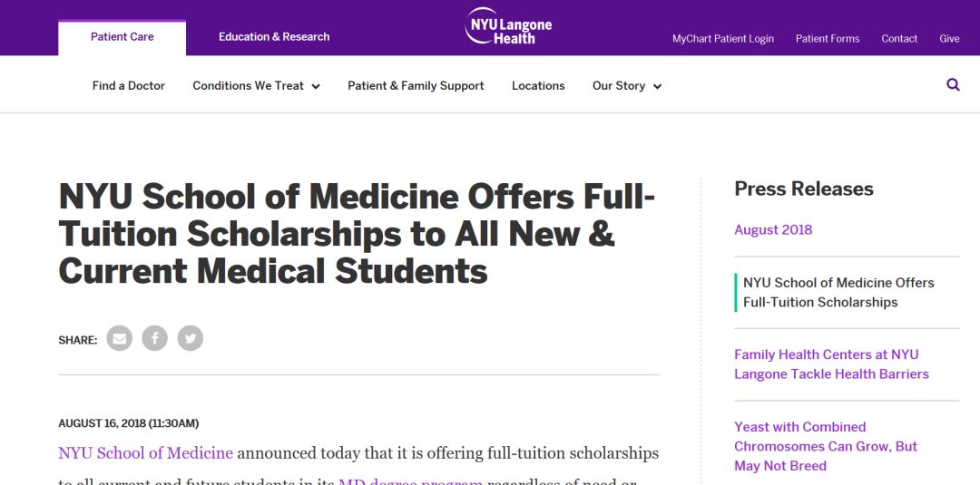Share the article via email icon

tap(120, 338)
